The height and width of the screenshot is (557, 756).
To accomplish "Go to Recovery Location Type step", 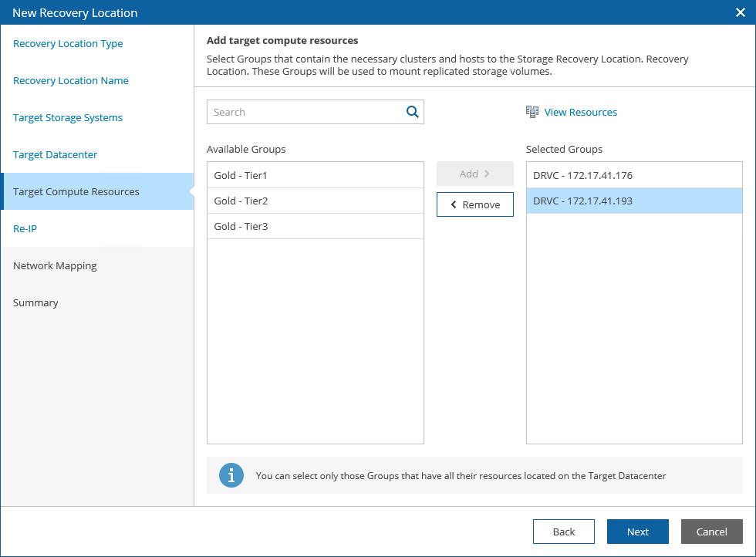I will [x=68, y=44].
